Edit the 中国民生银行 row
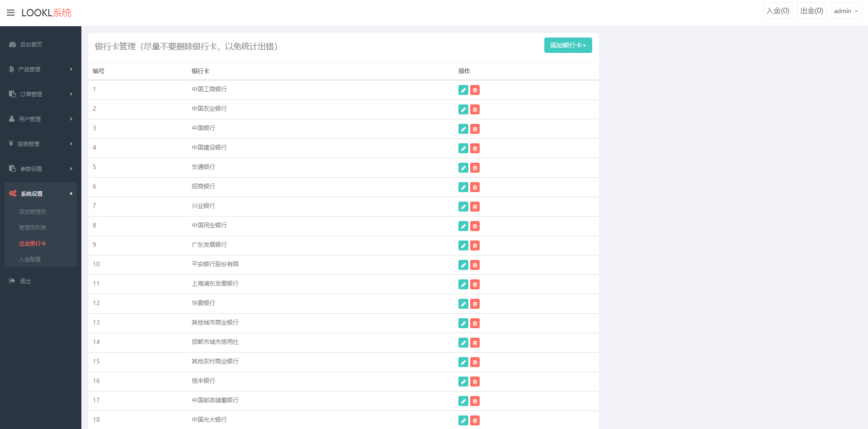The image size is (868, 429). (x=463, y=226)
